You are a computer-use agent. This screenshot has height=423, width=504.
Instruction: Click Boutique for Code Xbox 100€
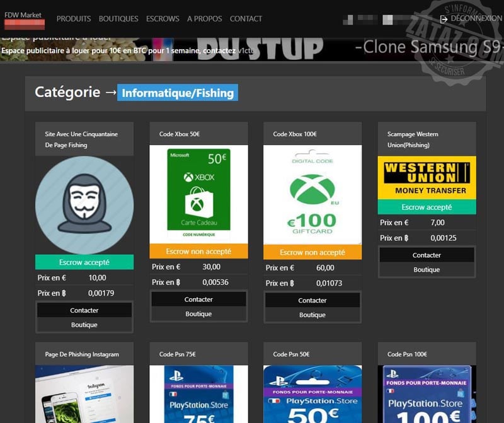[312, 315]
